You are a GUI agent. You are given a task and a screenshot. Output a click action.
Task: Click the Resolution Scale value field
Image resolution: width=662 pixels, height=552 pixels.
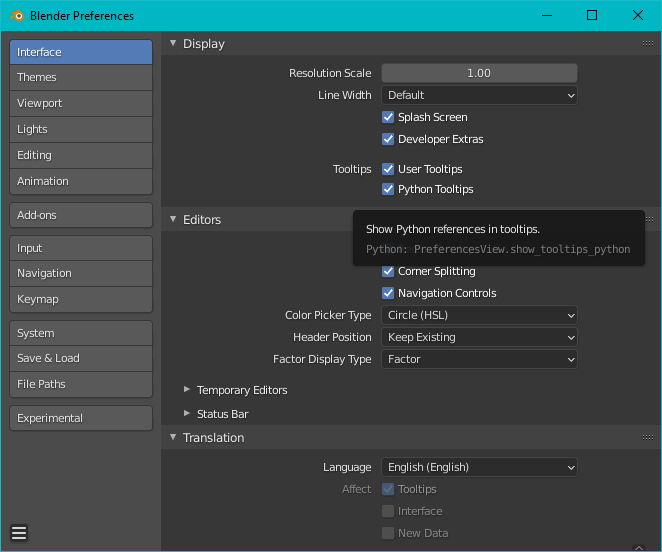[x=479, y=73]
